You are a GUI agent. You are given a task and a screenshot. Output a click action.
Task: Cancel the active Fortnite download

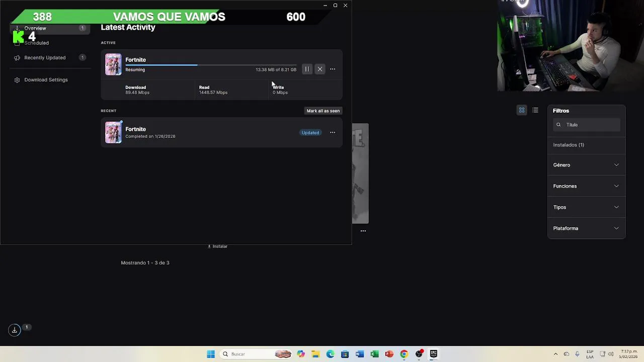[x=320, y=69]
